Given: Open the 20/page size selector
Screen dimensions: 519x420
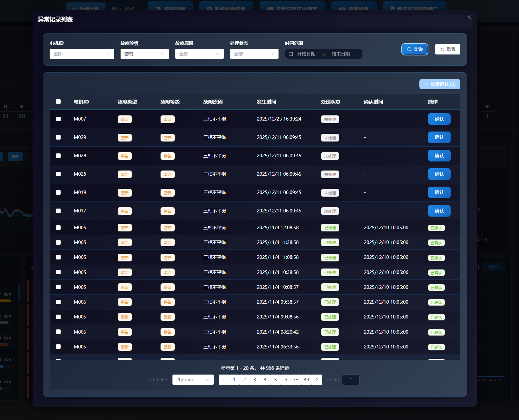Looking at the screenshot, I should (x=193, y=380).
